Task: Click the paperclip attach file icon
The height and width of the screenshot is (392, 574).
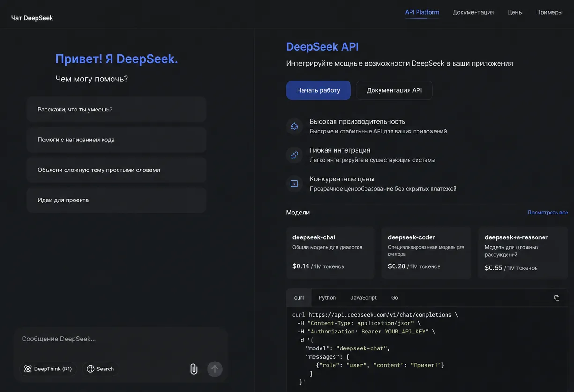Action: (x=194, y=369)
